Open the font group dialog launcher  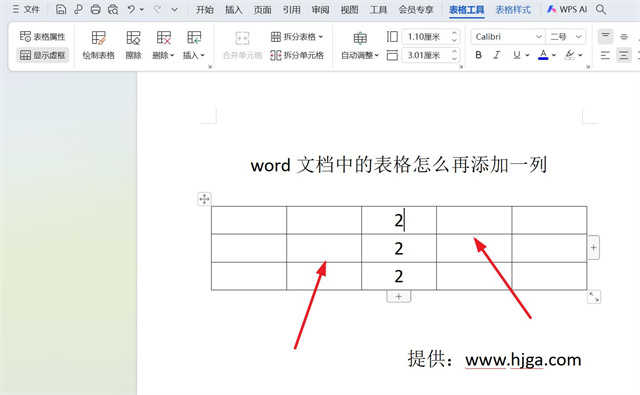pos(588,67)
